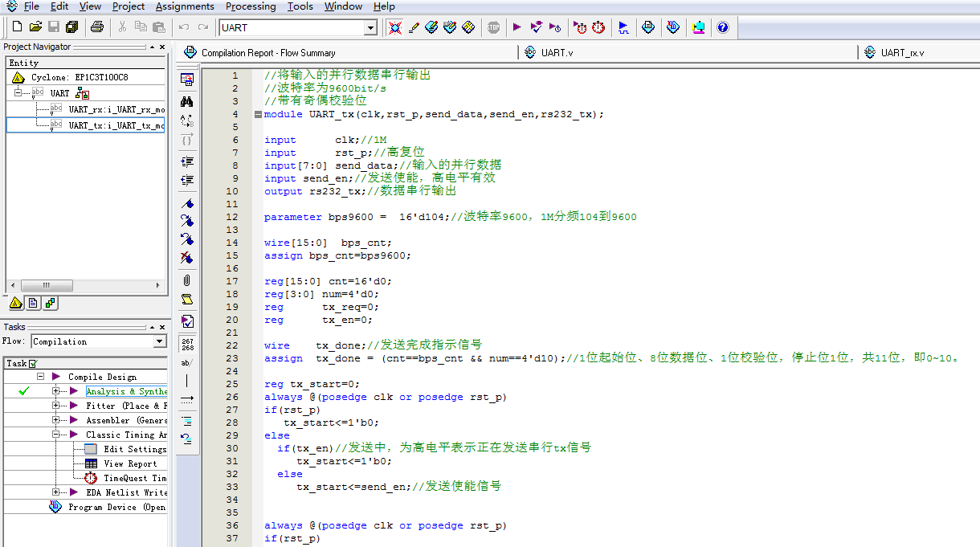
Task: Expand the Fitter (Place & Route) task
Action: coord(56,406)
